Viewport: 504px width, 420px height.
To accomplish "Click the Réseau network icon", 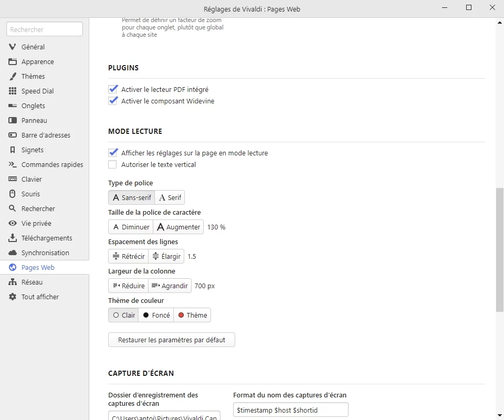I will click(13, 282).
